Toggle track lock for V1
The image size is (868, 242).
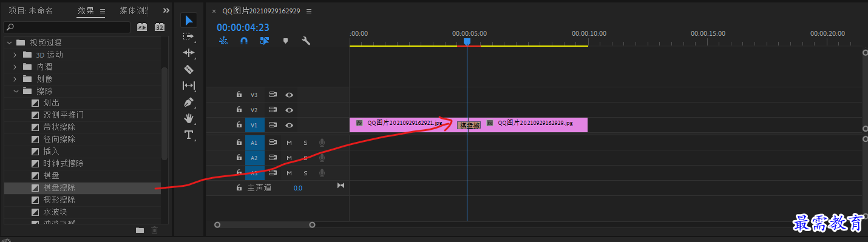pyautogui.click(x=240, y=125)
